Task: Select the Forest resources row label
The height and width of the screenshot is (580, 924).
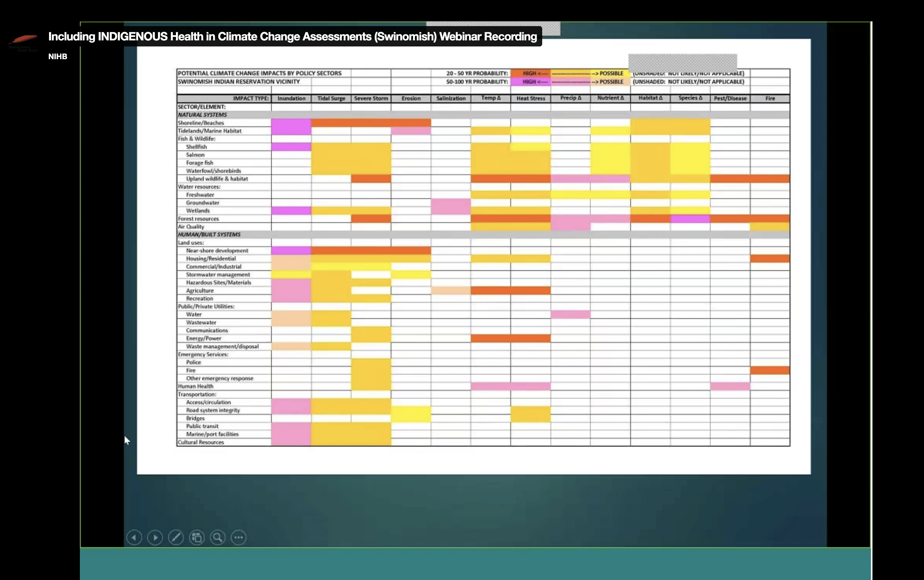Action: click(198, 219)
